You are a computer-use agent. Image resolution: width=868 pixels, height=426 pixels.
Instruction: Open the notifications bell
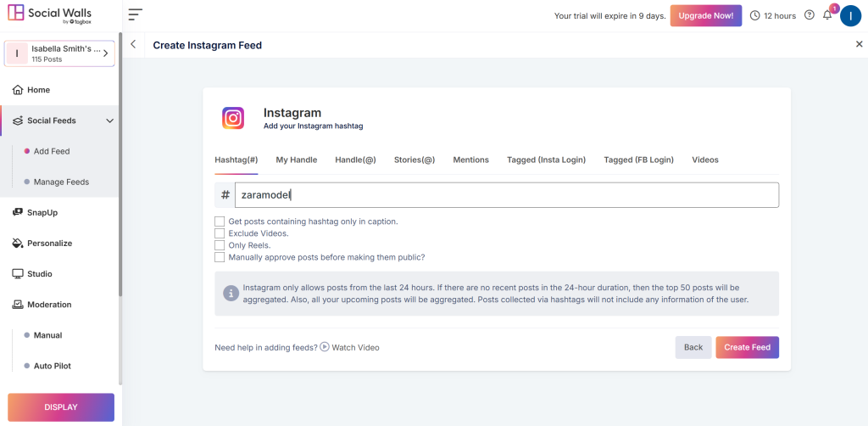[827, 15]
